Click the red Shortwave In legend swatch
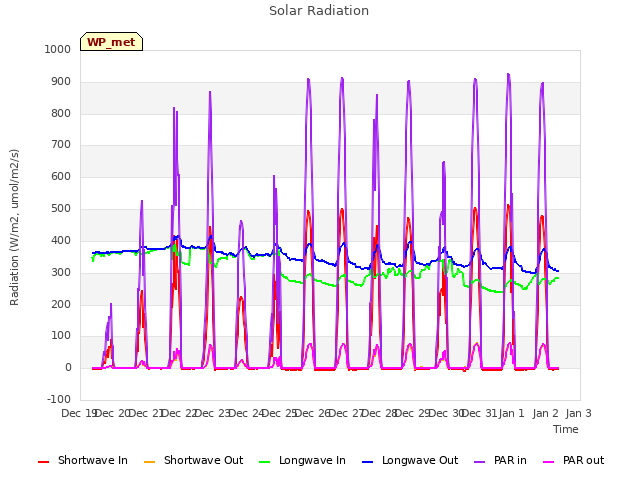The width and height of the screenshot is (640, 480). pyautogui.click(x=44, y=462)
